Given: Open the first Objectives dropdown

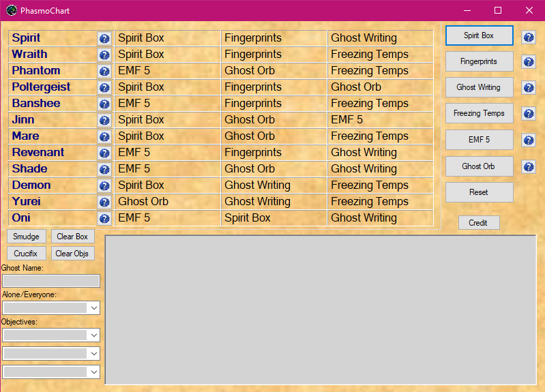Looking at the screenshot, I should click(51, 335).
